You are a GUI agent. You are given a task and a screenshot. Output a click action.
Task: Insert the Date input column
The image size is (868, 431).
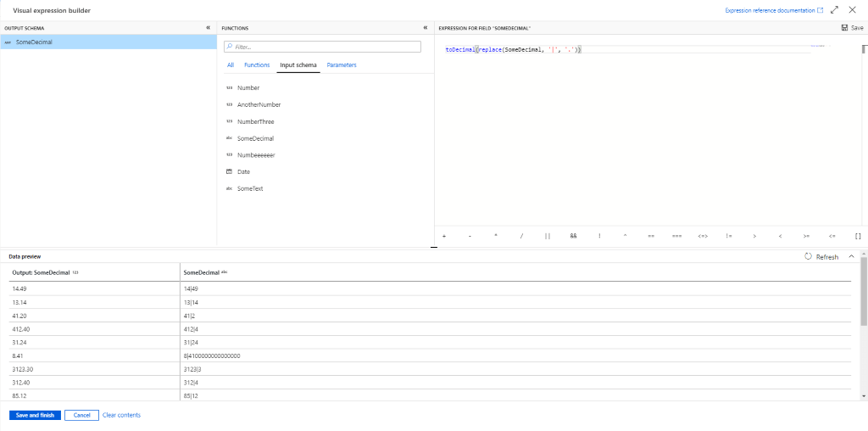tap(243, 171)
